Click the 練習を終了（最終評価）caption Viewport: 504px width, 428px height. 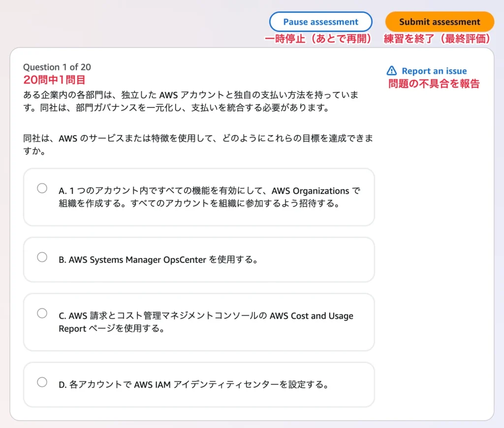(x=437, y=39)
